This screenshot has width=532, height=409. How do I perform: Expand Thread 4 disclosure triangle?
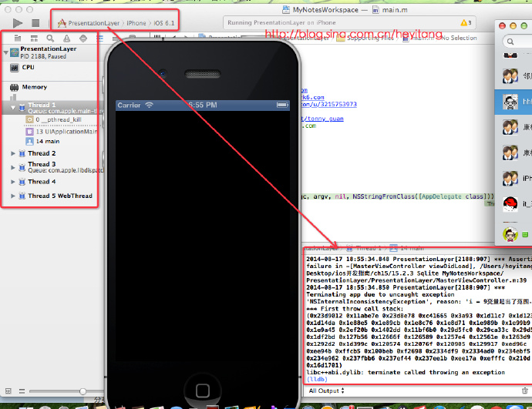tap(13, 182)
